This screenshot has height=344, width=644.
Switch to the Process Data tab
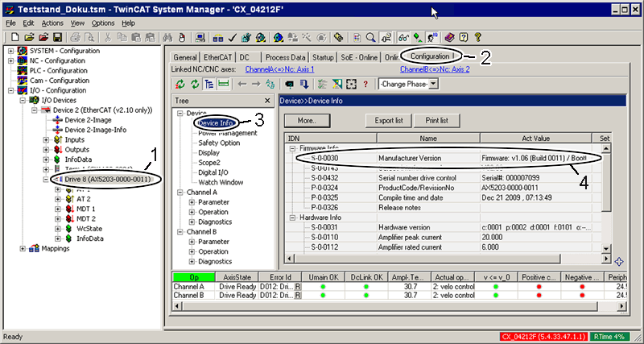tap(286, 57)
